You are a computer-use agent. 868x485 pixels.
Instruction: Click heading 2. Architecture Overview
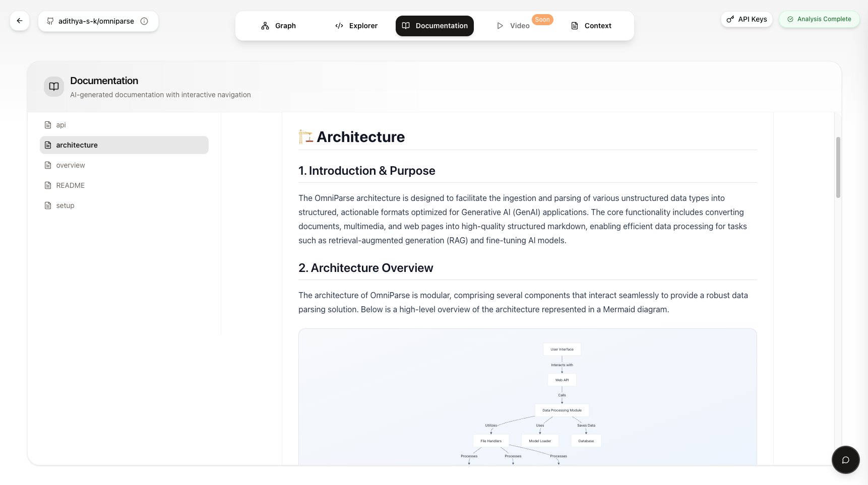(x=366, y=268)
